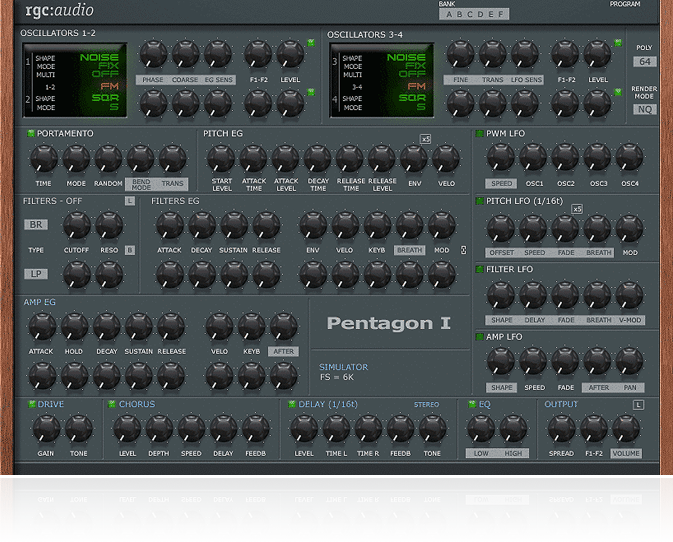Click the BREATH label in Filters EG
The height and width of the screenshot is (542, 673).
(409, 250)
